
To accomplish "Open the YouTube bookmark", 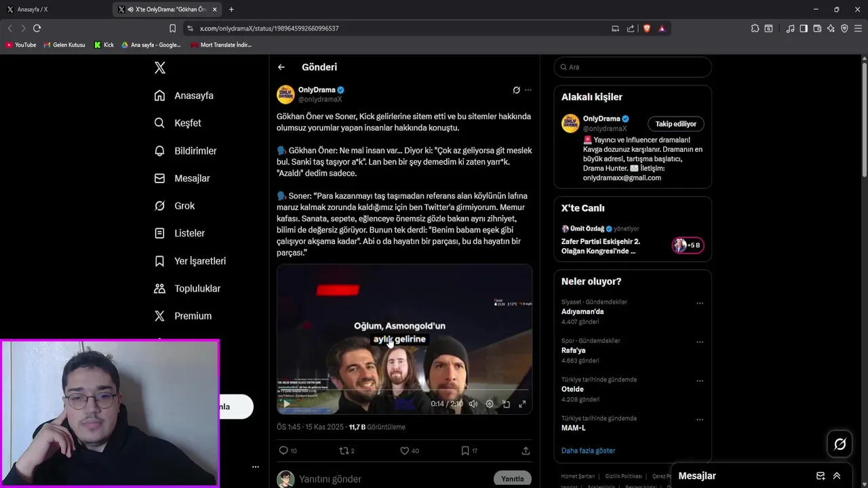I will coord(20,45).
